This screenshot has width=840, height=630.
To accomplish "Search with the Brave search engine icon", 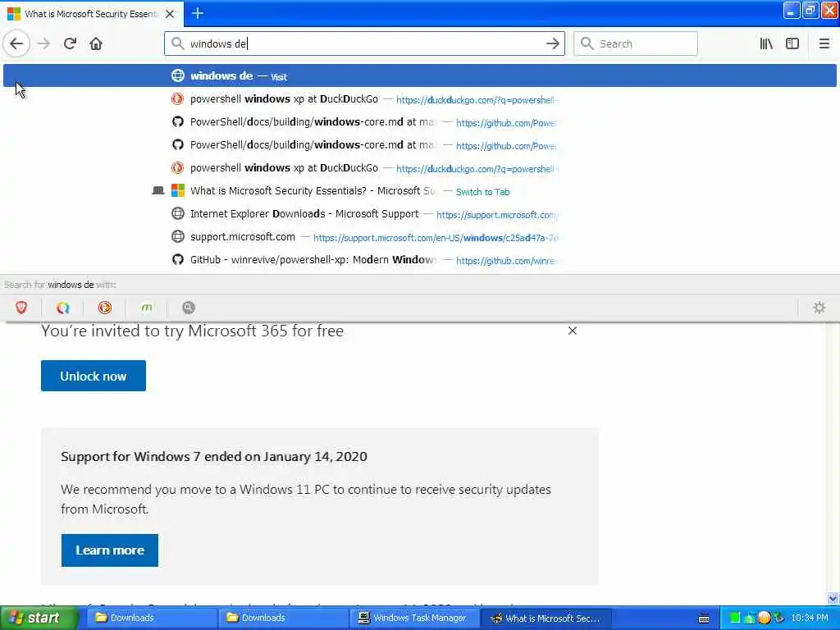I will (x=21, y=308).
